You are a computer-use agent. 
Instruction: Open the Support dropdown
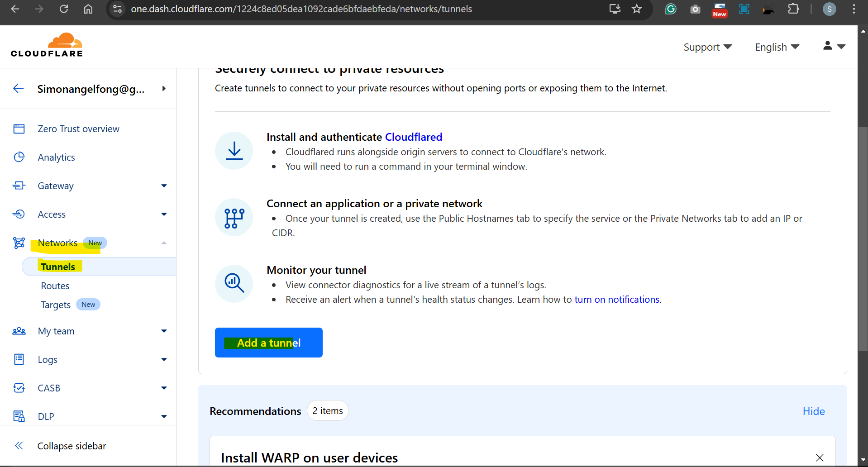pyautogui.click(x=708, y=47)
